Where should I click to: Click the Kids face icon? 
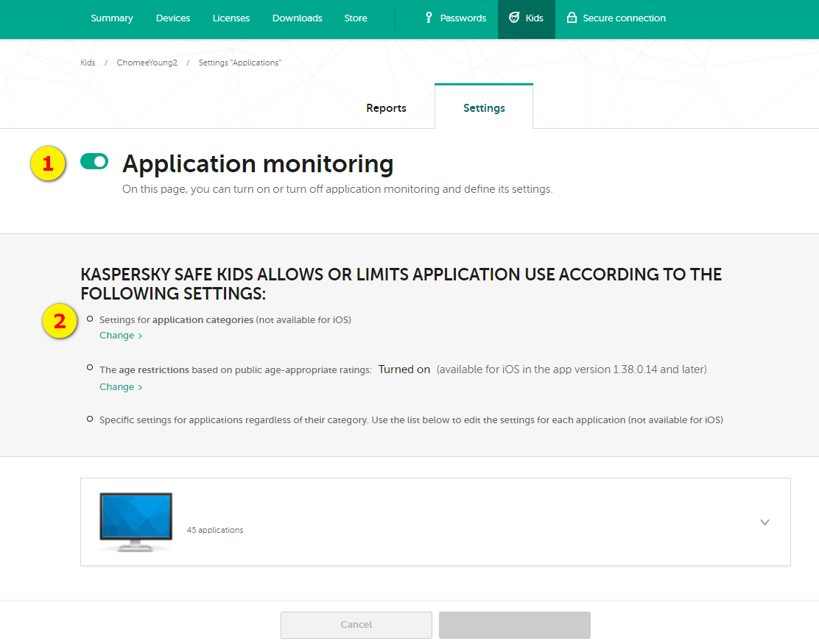click(515, 18)
